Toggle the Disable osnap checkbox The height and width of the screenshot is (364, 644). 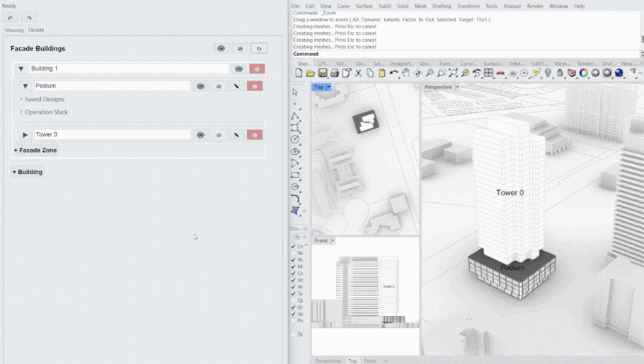293,334
